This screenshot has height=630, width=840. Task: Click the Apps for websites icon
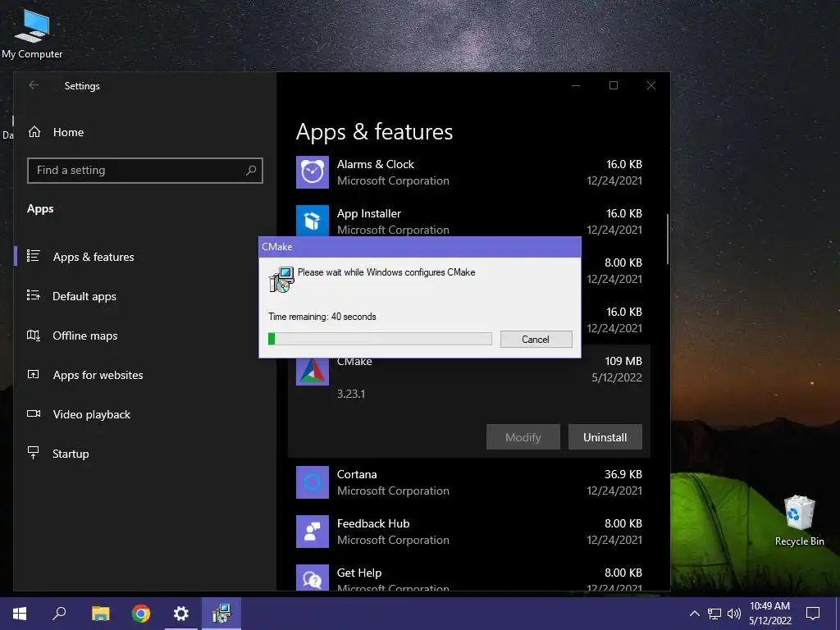(33, 374)
